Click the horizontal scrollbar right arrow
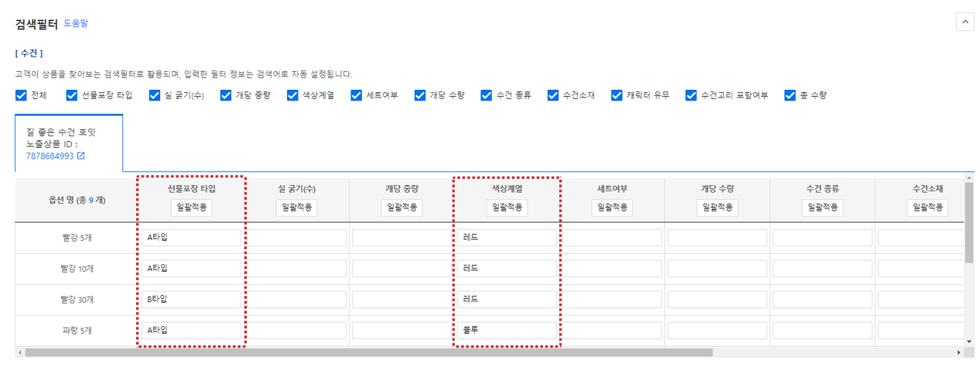Image resolution: width=980 pixels, height=367 pixels. (958, 352)
